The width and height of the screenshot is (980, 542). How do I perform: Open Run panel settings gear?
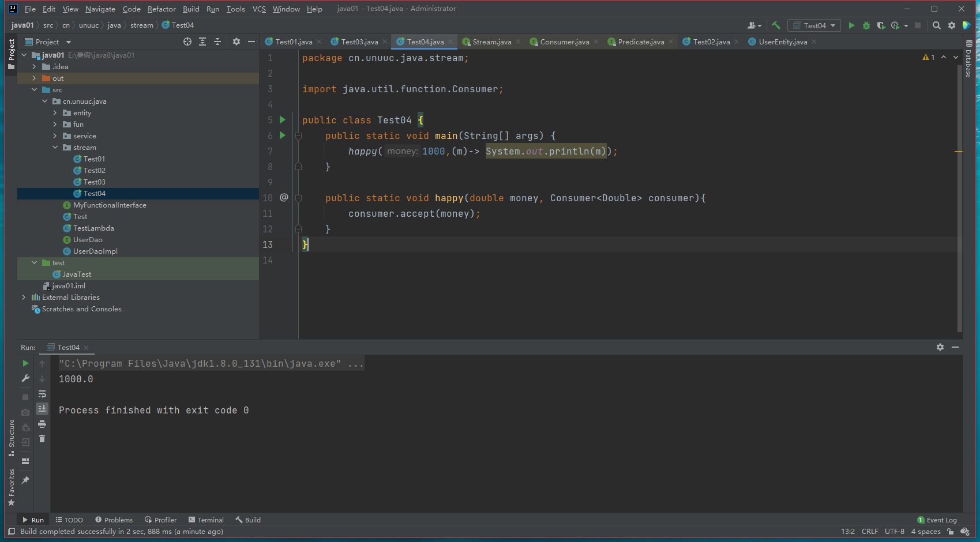coord(940,347)
